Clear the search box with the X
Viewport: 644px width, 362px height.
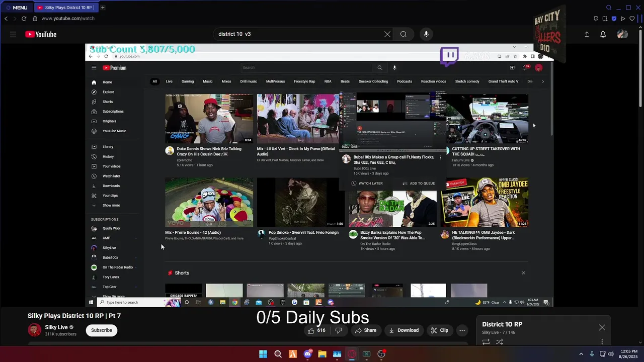coord(387,34)
